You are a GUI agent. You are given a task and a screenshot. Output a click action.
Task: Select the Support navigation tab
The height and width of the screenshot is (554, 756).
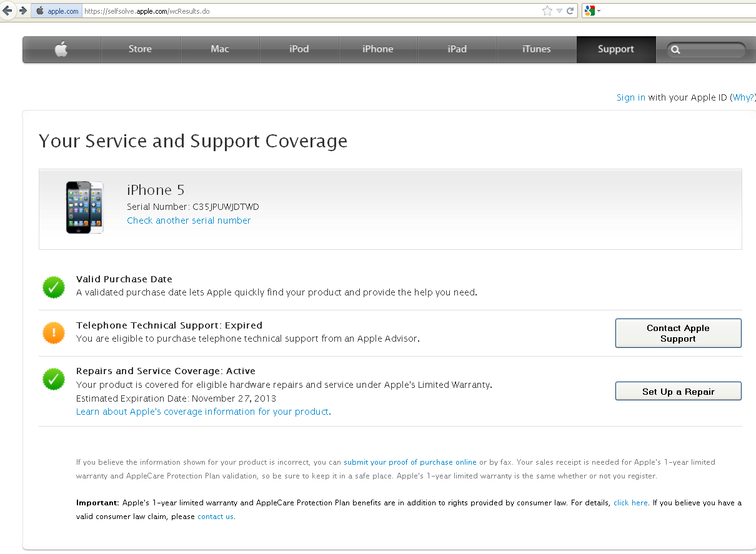(615, 49)
